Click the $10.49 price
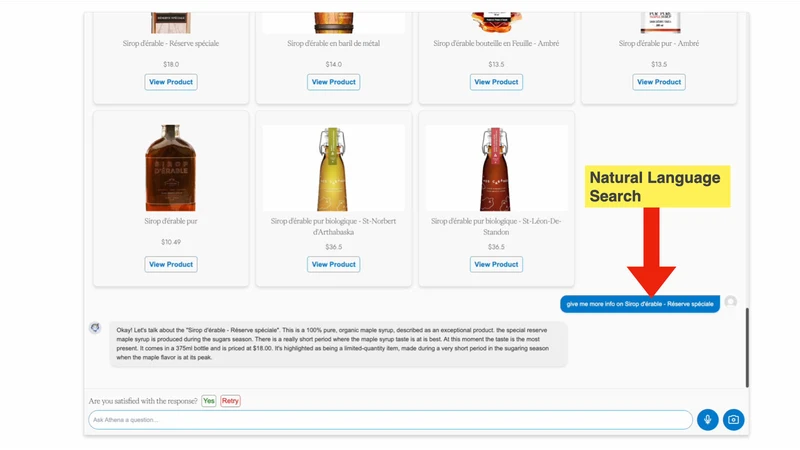The image size is (800, 450). pyautogui.click(x=171, y=242)
